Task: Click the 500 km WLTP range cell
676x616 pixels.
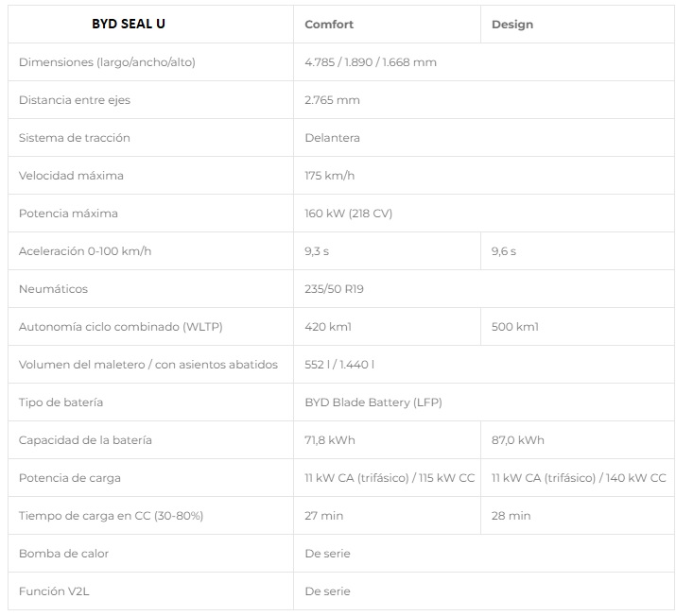Action: click(x=515, y=327)
